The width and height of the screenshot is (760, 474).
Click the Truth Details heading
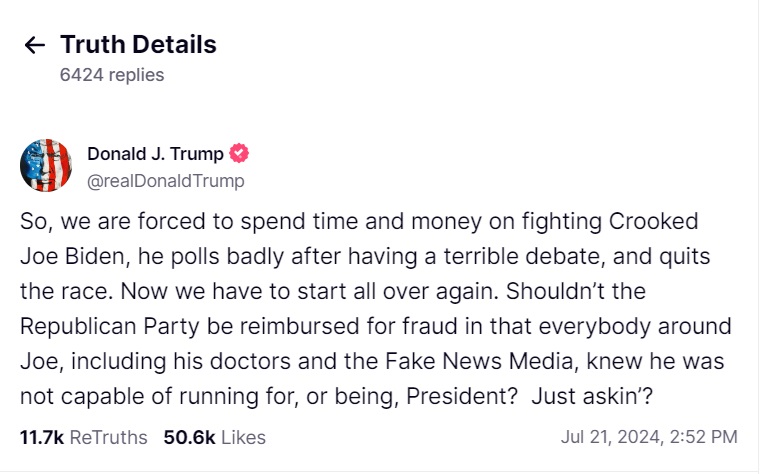pos(138,45)
